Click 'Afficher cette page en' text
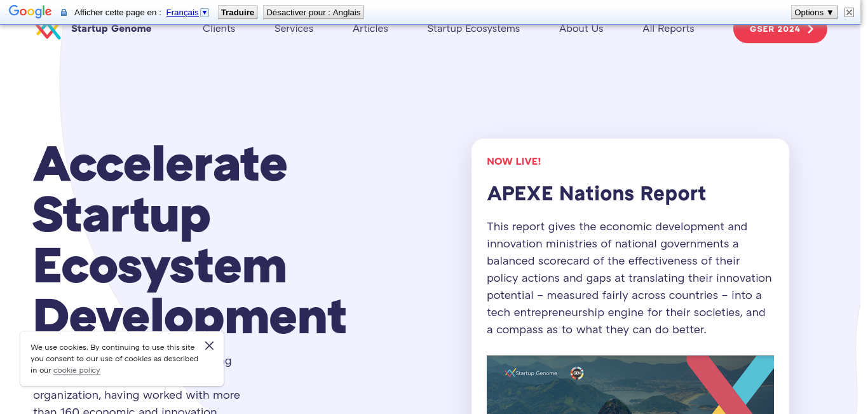 [118, 13]
